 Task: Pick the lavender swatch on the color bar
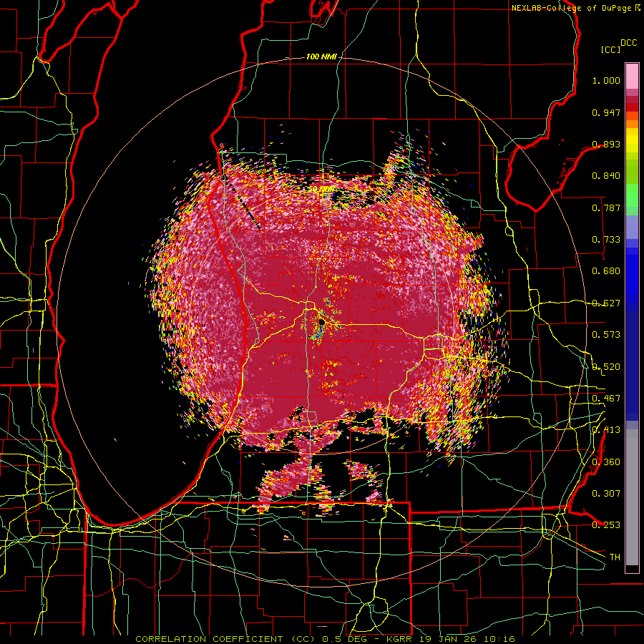632,227
